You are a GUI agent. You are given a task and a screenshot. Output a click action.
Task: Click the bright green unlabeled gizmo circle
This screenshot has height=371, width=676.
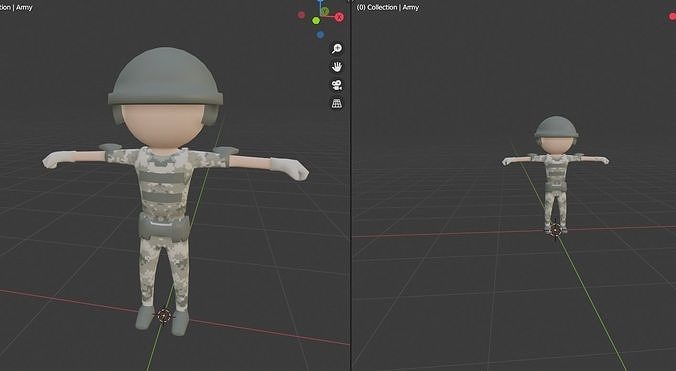316,21
